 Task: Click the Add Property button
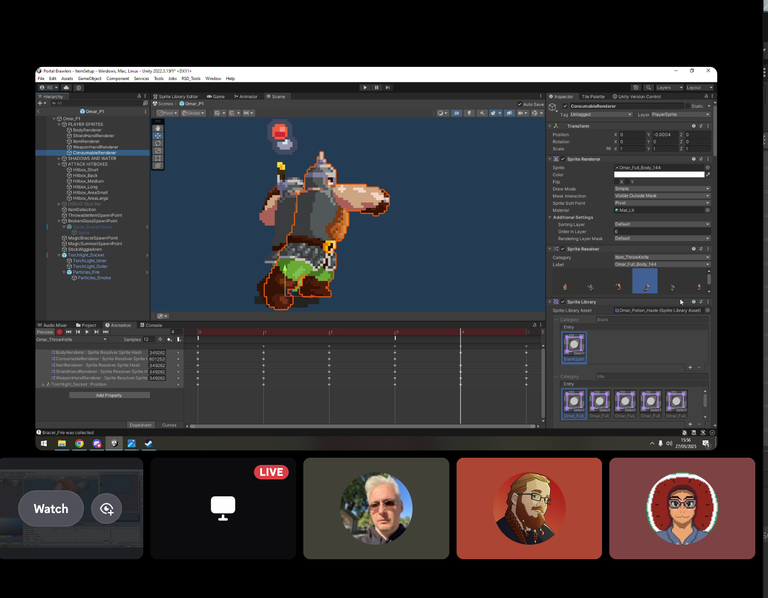109,395
